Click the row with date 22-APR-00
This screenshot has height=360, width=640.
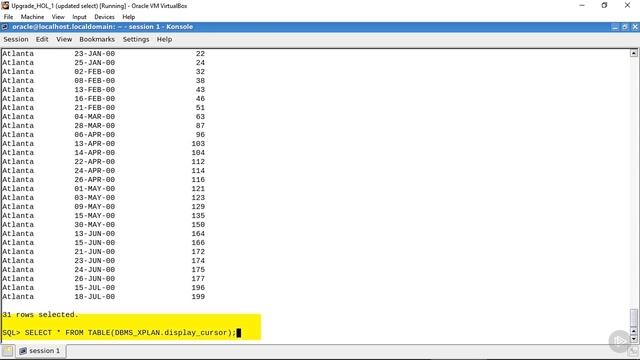(103, 162)
